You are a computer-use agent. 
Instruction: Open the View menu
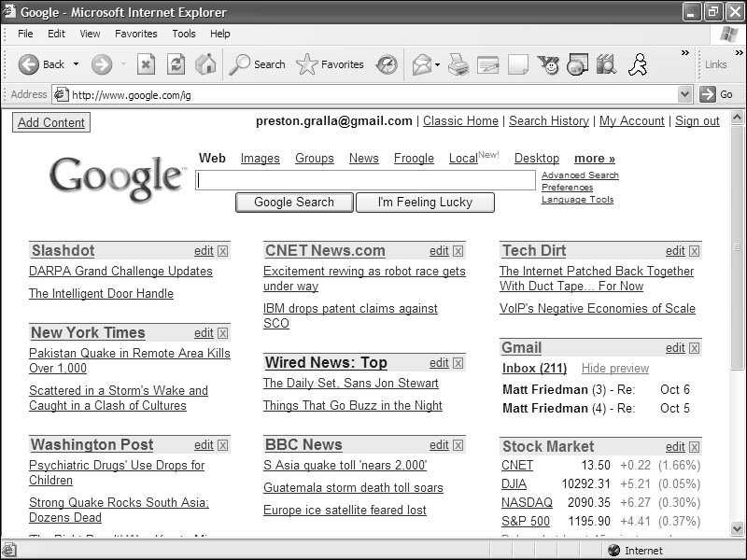pos(90,34)
